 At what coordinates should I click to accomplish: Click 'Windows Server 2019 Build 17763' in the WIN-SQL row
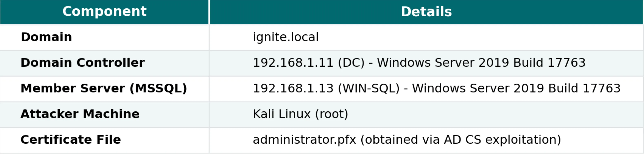[516, 88]
